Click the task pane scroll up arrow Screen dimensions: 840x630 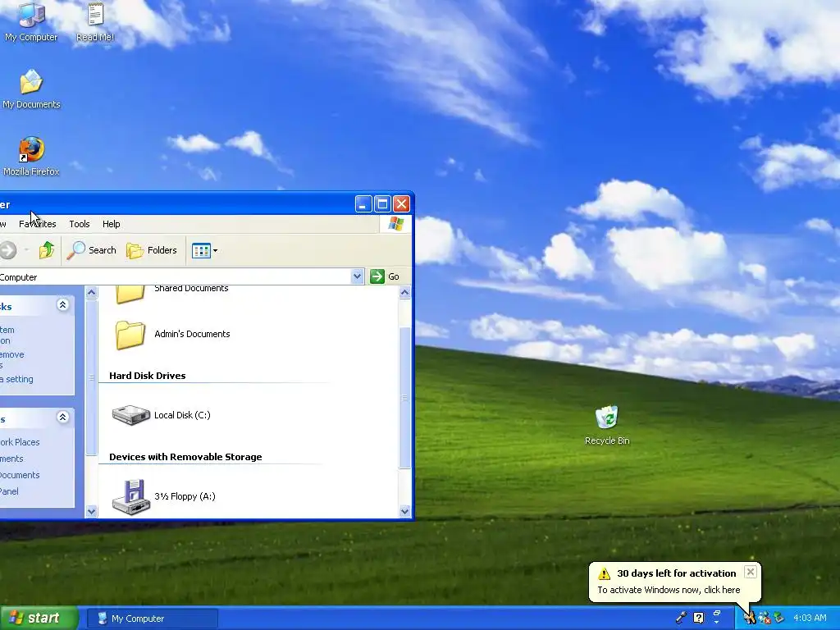click(92, 293)
